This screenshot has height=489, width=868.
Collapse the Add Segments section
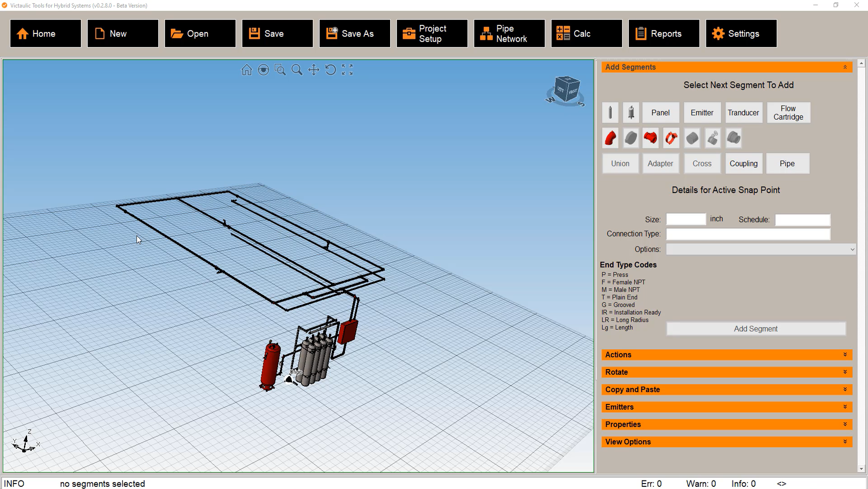click(844, 67)
